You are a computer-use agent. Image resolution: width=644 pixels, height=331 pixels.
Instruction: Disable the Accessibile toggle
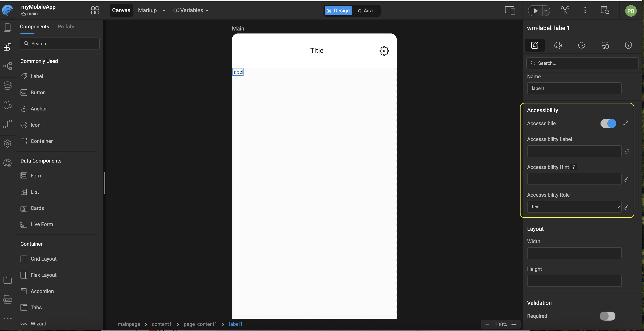pyautogui.click(x=608, y=123)
